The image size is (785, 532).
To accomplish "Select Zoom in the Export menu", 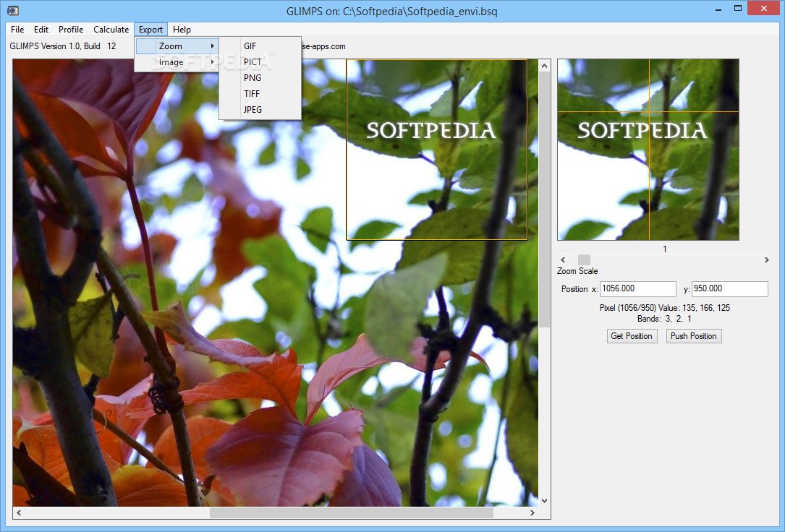I will pos(177,46).
